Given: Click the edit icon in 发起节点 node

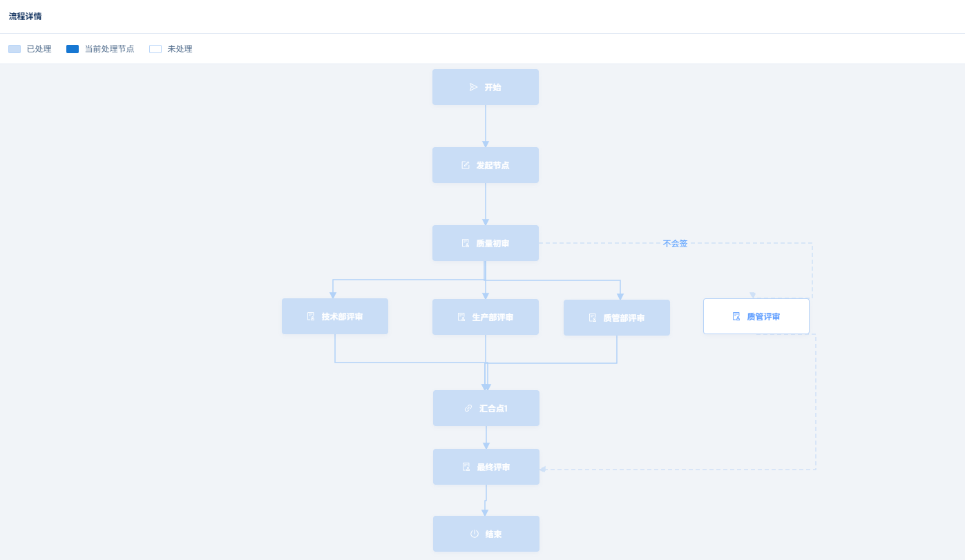Looking at the screenshot, I should tap(465, 165).
